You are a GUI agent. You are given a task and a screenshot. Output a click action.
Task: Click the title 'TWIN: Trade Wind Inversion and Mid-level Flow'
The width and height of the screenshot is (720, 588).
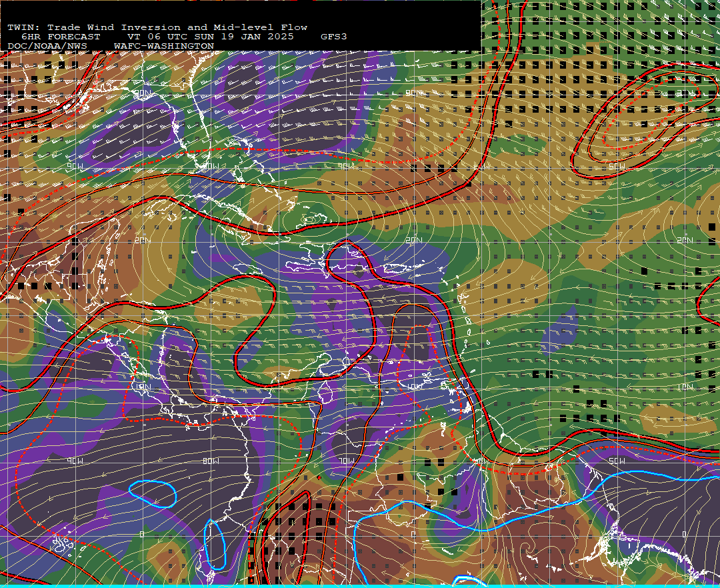coord(157,27)
